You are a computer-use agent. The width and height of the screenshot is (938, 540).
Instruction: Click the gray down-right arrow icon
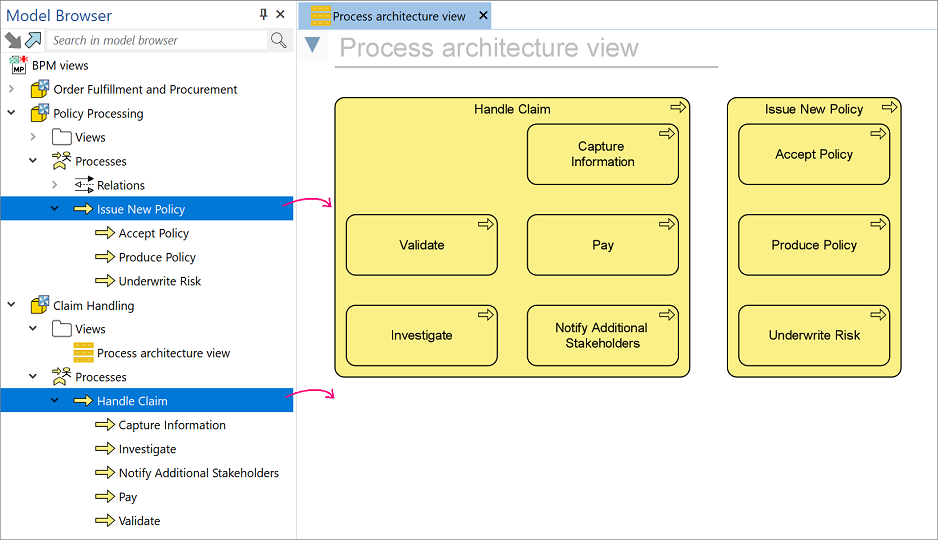tap(13, 40)
